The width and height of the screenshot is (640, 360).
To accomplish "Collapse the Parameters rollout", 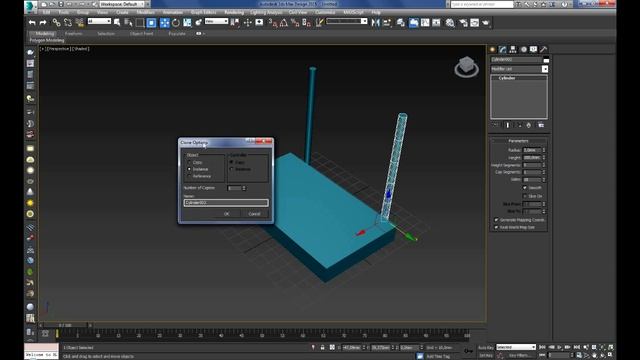I will click(x=518, y=141).
